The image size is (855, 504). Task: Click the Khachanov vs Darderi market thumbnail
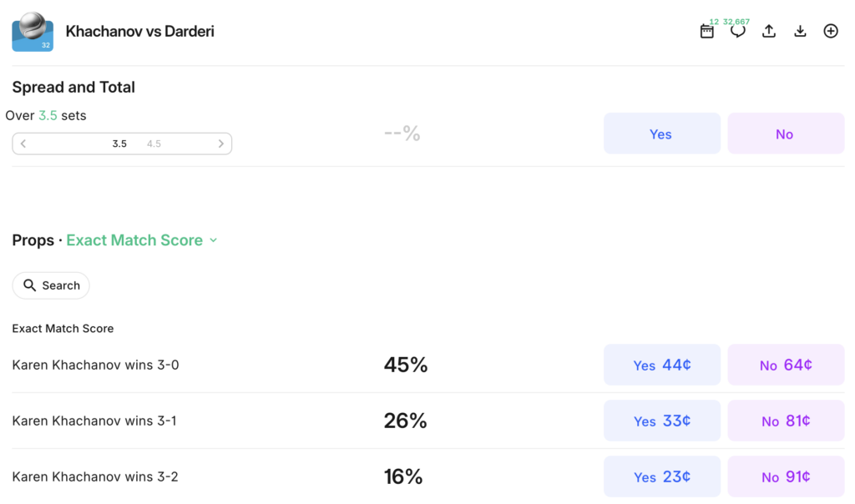pyautogui.click(x=33, y=32)
